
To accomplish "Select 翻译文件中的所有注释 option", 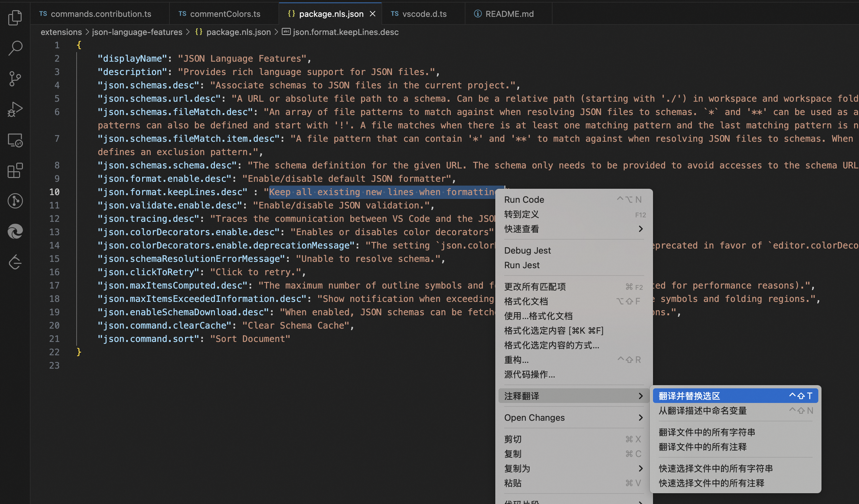I will click(x=703, y=447).
